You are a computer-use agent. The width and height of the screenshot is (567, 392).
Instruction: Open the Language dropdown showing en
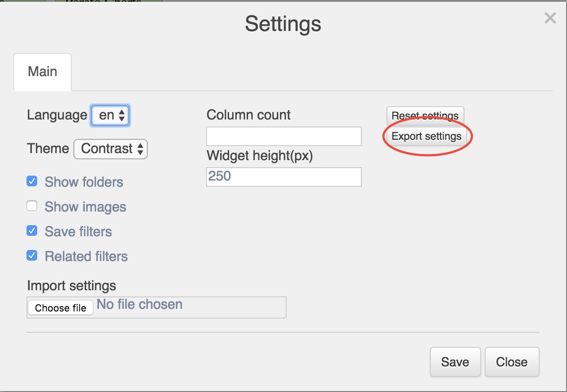[111, 115]
